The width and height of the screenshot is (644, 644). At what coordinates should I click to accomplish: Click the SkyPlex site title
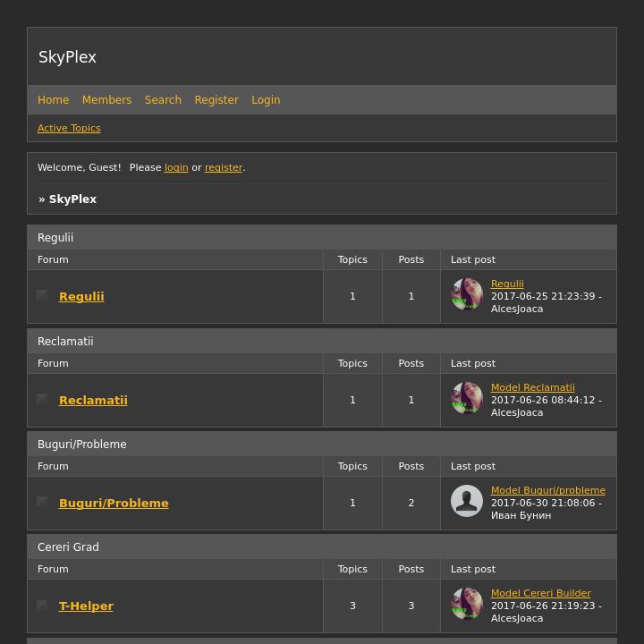[67, 57]
